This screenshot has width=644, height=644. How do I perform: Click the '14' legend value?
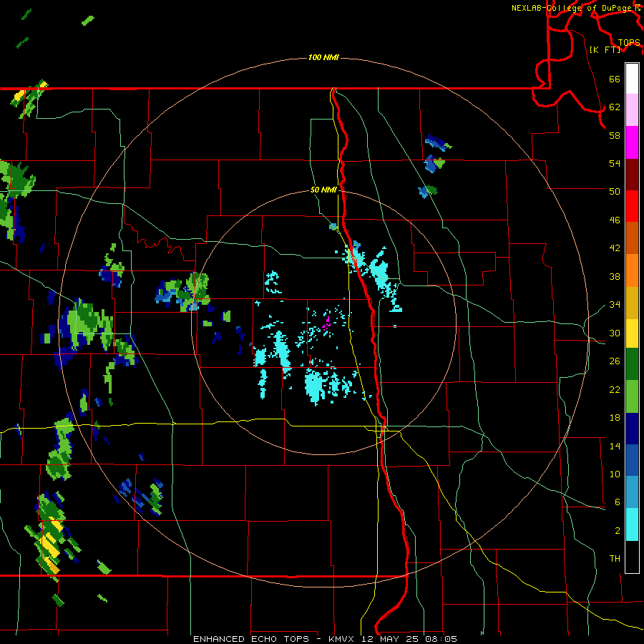(x=615, y=446)
